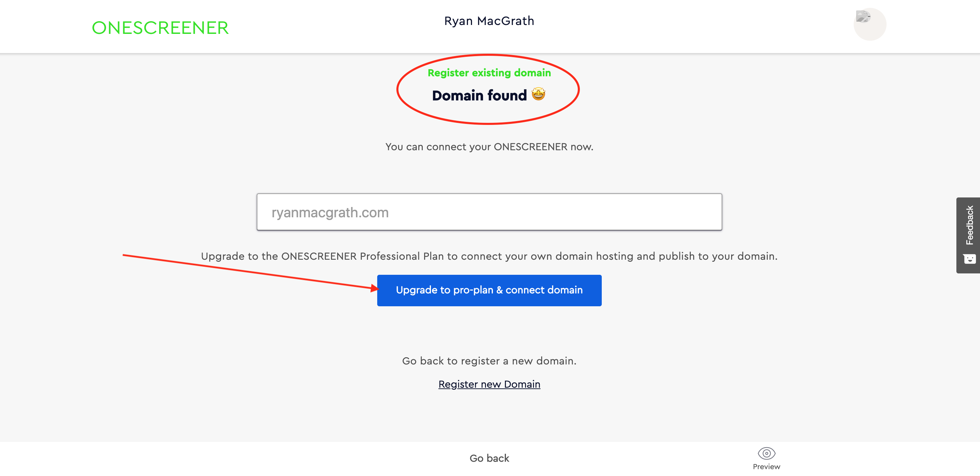The width and height of the screenshot is (980, 476).
Task: Open the Register new Domain link
Action: tap(489, 384)
